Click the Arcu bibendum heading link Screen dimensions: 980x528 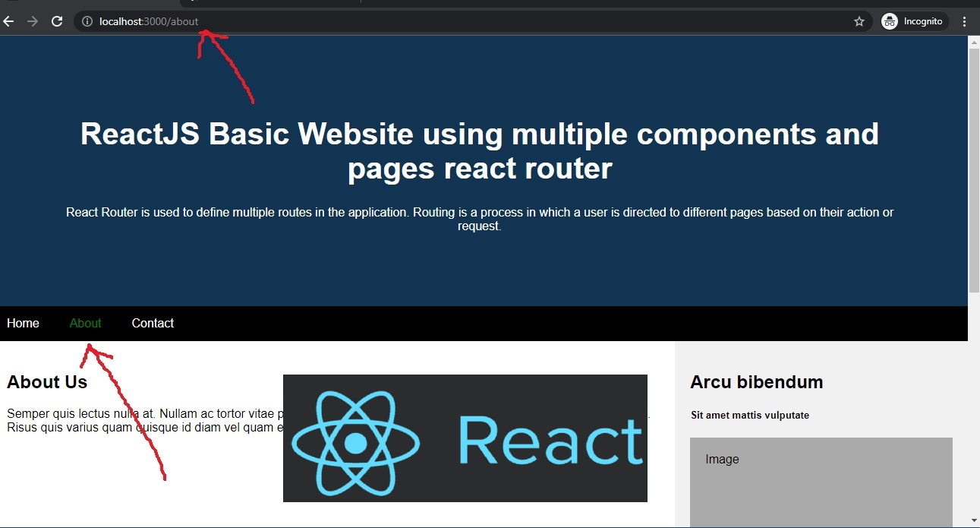click(756, 382)
